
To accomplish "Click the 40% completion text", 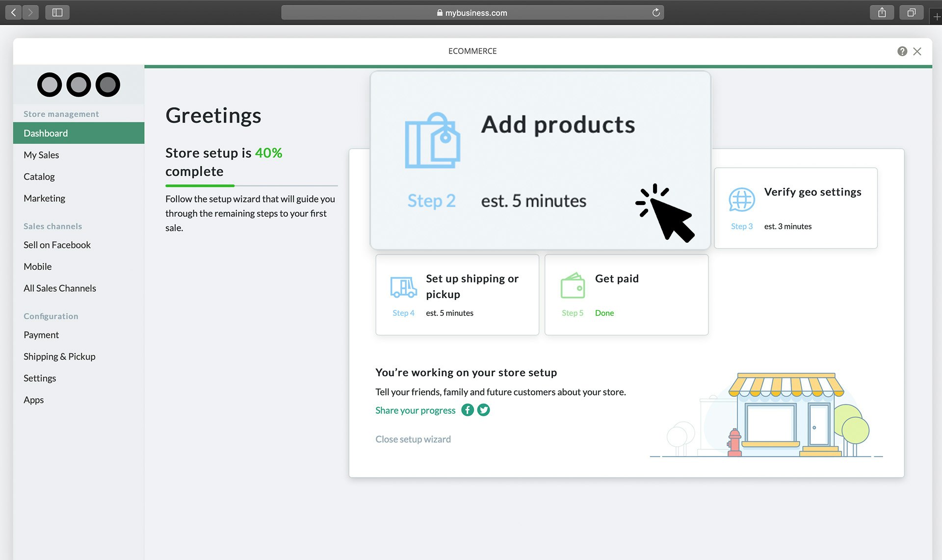I will pyautogui.click(x=268, y=153).
